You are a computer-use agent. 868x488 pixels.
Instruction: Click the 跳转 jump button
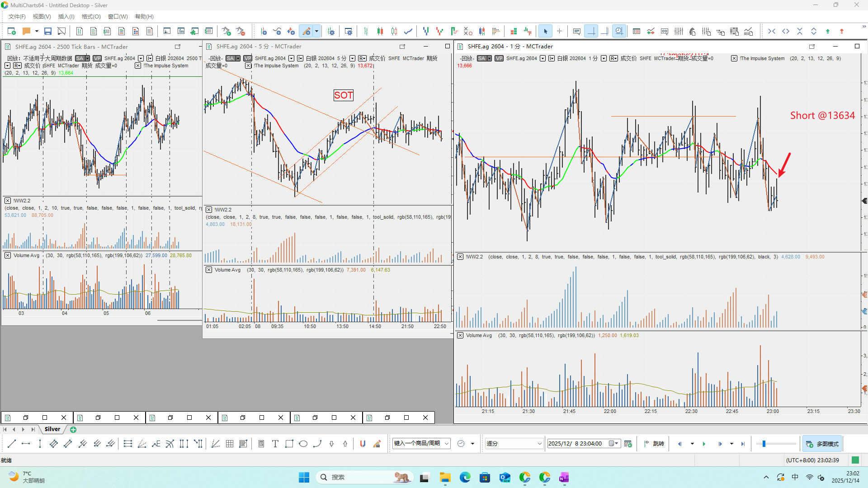pos(654,444)
